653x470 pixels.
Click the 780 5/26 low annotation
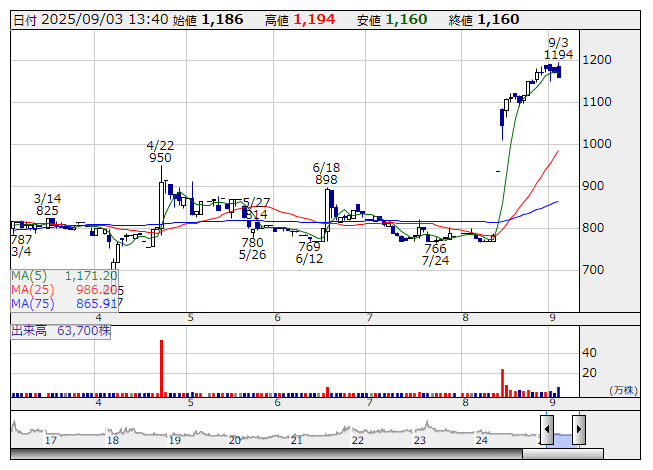(x=252, y=249)
